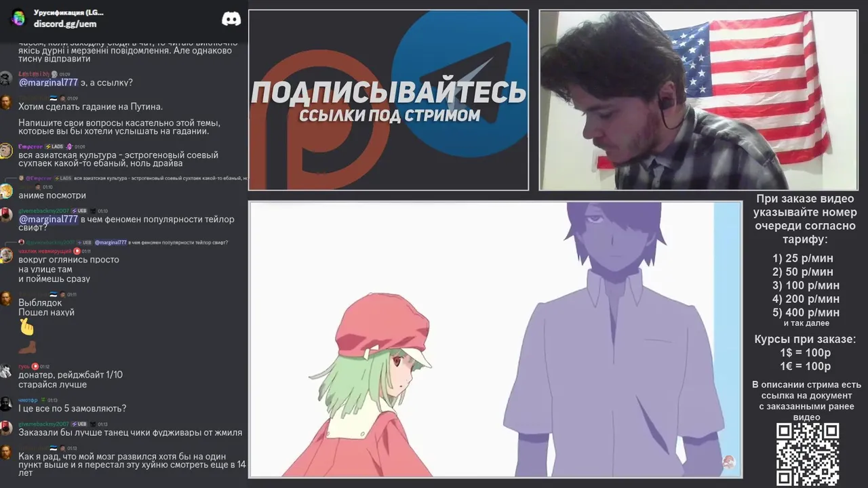Open @marginal777 mention before 'э, а ссылку?'
The image size is (868, 488).
[x=48, y=83]
